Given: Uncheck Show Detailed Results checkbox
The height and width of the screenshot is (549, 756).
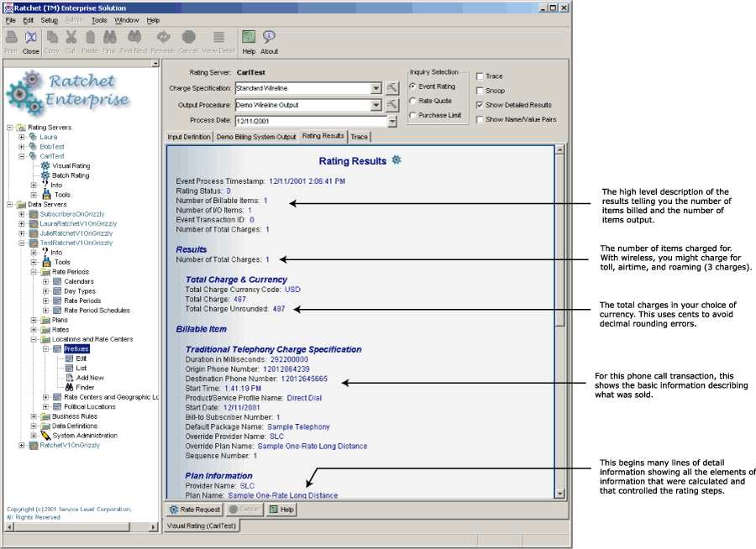Looking at the screenshot, I should [x=480, y=105].
